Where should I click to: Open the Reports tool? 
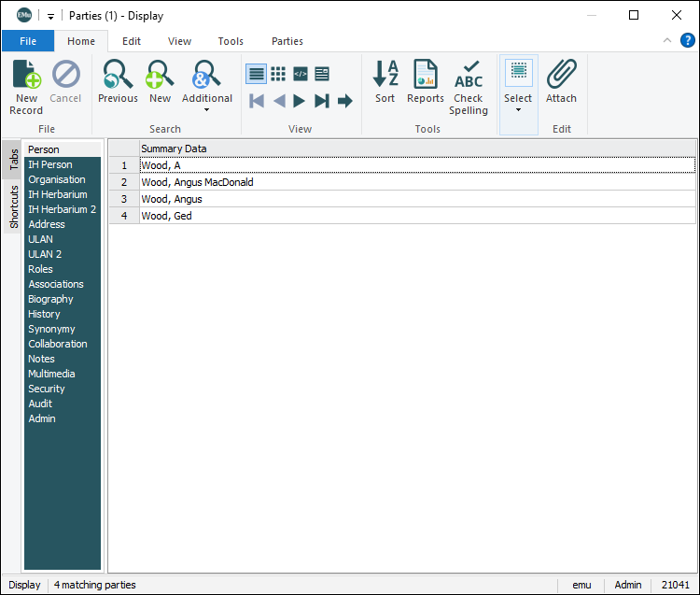click(426, 75)
